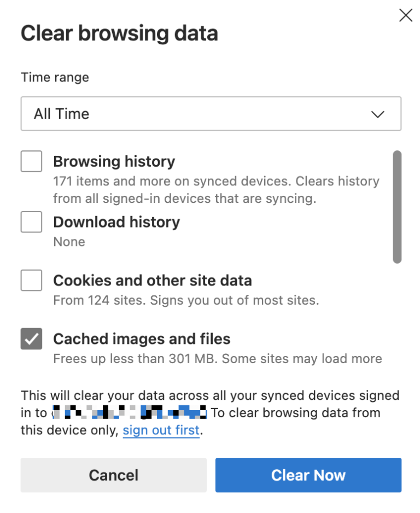Image resolution: width=420 pixels, height=513 pixels.
Task: Confirm clearing data with Clear Now
Action: [308, 475]
